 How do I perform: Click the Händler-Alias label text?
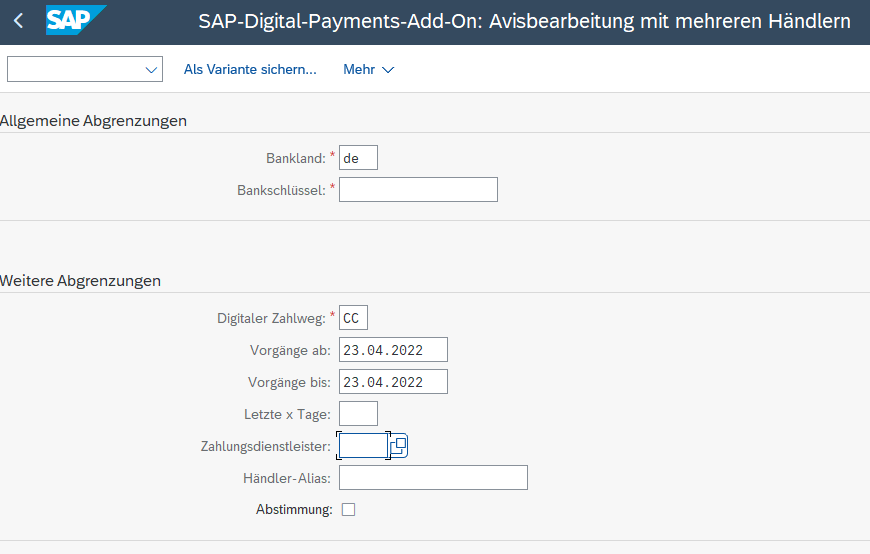(286, 478)
